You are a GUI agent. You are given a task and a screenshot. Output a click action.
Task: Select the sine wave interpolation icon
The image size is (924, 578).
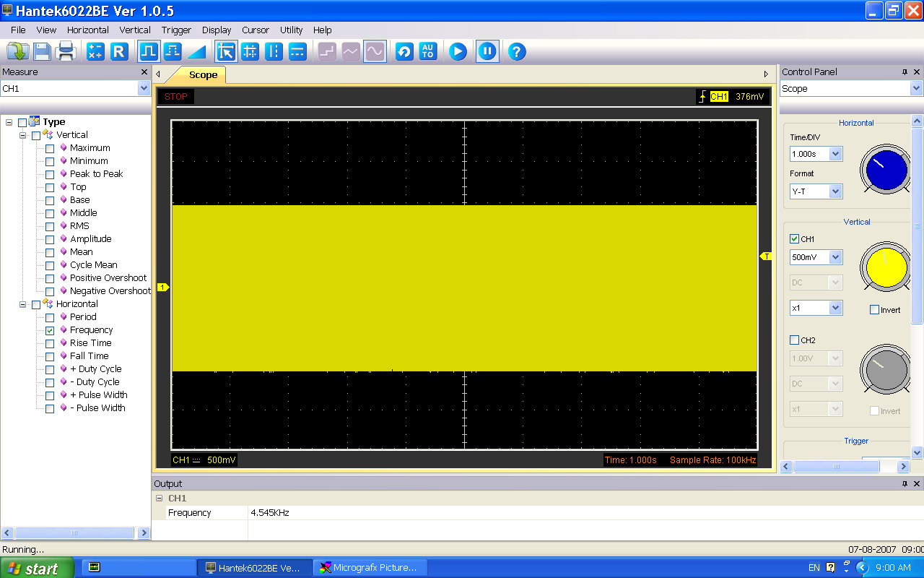(374, 51)
